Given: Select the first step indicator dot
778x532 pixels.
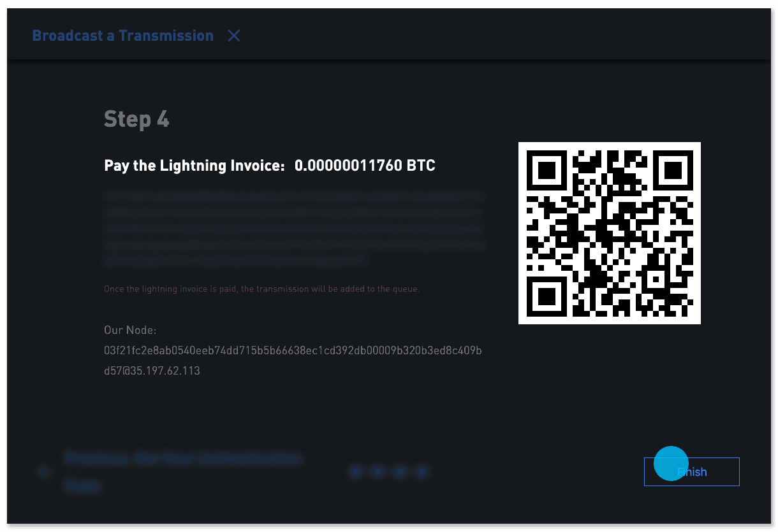Looking at the screenshot, I should click(x=356, y=471).
